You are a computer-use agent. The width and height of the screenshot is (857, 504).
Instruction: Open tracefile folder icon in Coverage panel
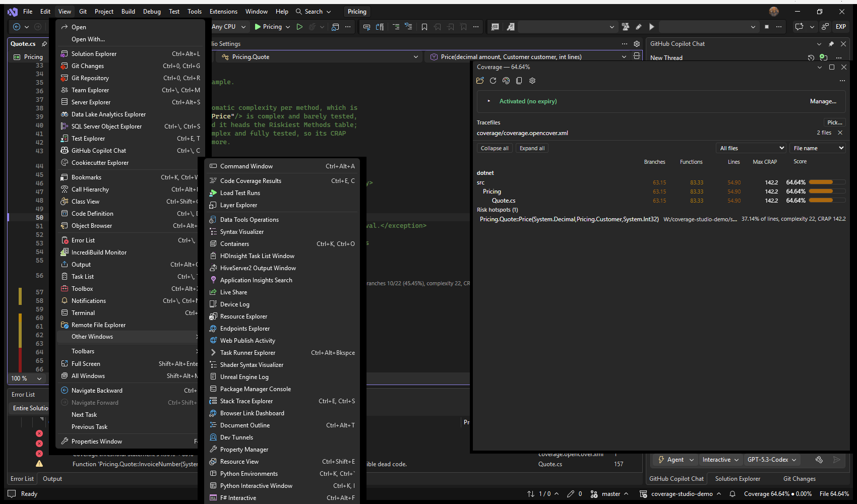[x=480, y=81]
